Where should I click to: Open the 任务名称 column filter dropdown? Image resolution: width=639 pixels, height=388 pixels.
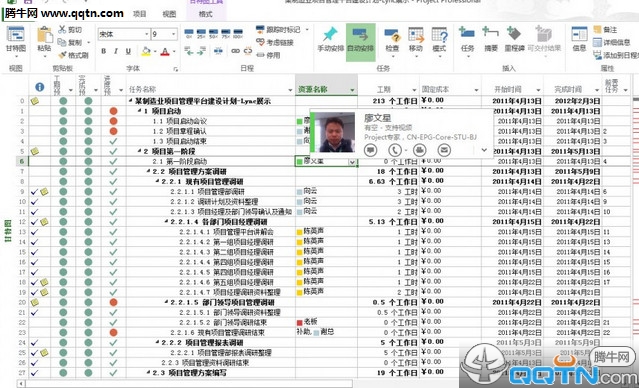pyautogui.click(x=291, y=90)
